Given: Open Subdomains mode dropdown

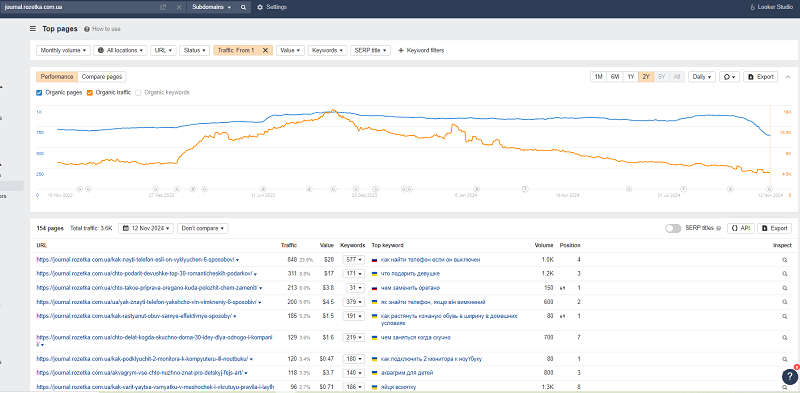Looking at the screenshot, I should (212, 7).
